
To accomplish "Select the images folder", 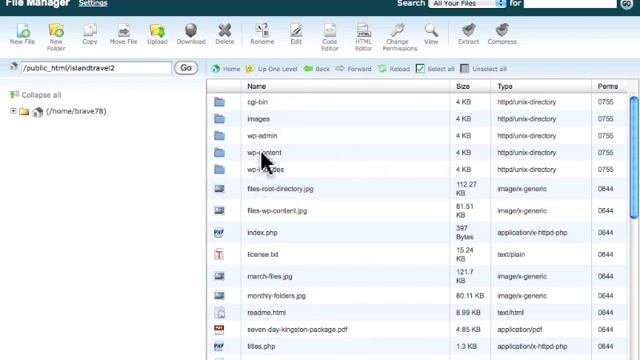I will [258, 119].
